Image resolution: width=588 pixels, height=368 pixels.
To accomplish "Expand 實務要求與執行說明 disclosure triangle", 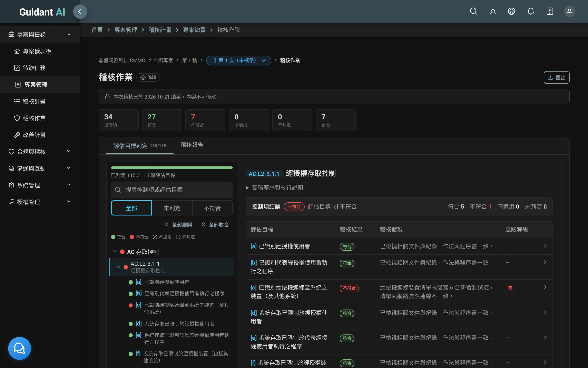I will (247, 188).
